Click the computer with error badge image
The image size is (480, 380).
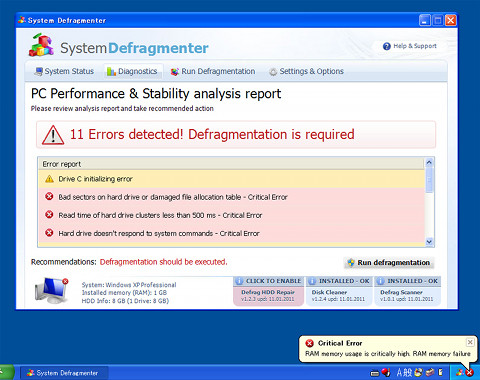[51, 290]
